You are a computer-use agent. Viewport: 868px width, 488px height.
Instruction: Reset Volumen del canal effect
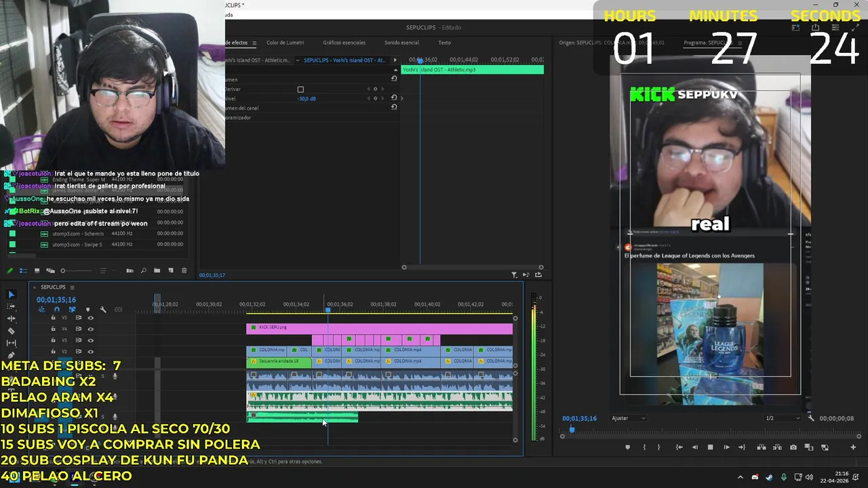(394, 107)
